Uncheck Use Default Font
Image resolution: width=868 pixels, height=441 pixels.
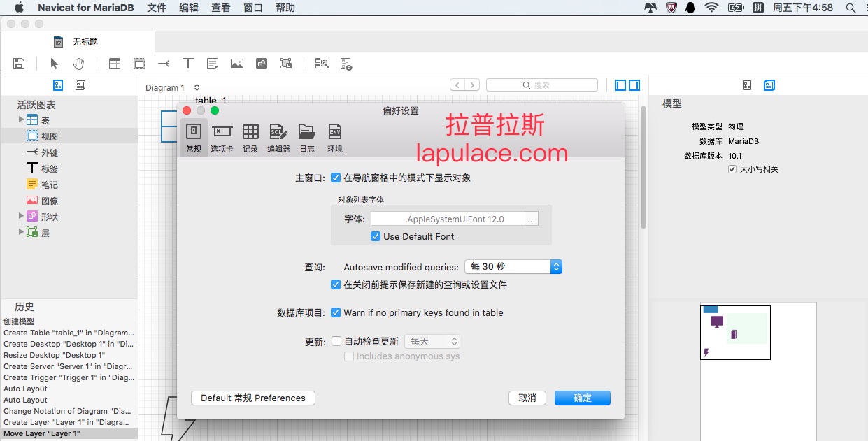point(376,236)
